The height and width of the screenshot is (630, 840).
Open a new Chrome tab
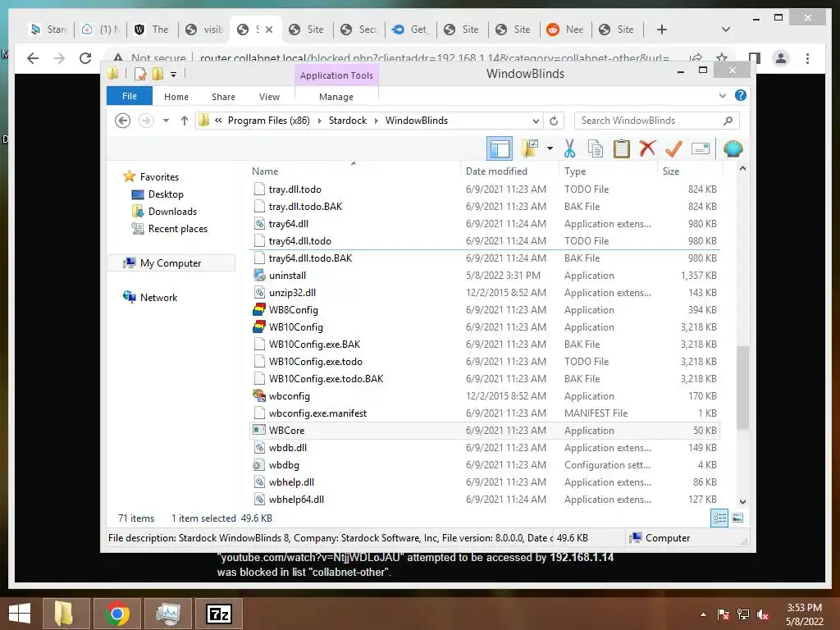tap(662, 30)
